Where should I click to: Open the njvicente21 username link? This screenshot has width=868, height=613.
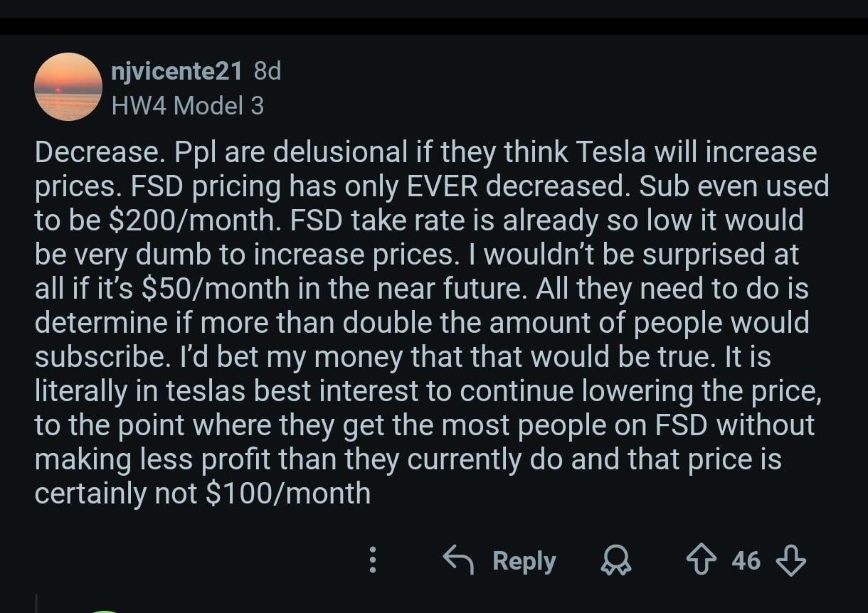coord(177,71)
